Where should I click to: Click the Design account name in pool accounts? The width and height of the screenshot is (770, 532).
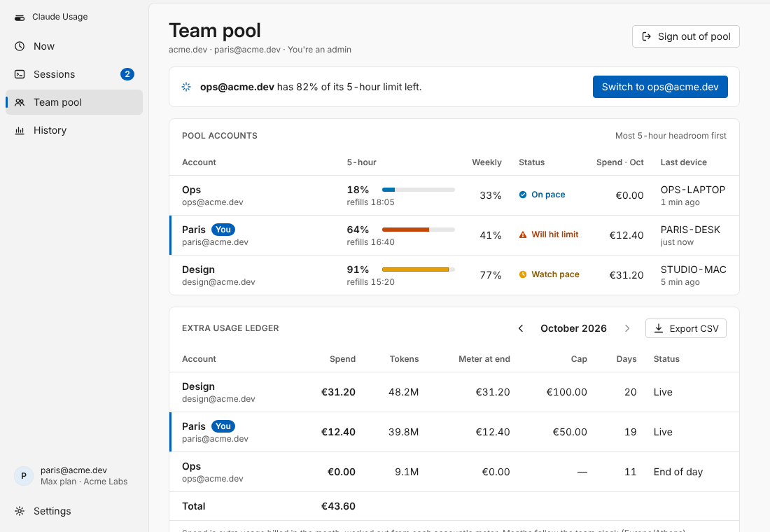tap(198, 269)
